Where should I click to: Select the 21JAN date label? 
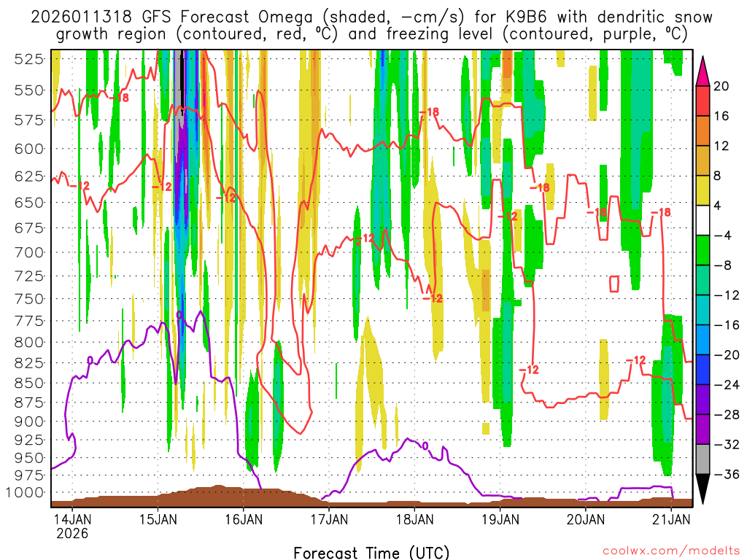coord(671,519)
